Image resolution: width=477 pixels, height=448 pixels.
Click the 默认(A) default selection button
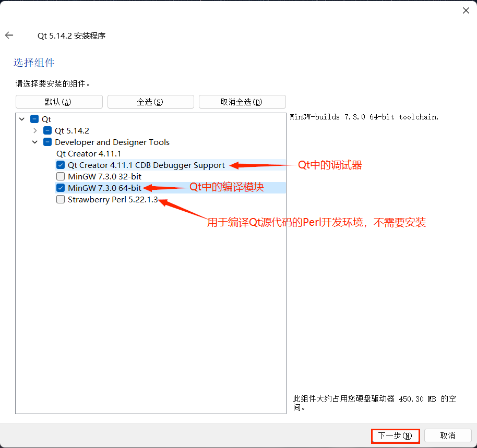tap(59, 102)
